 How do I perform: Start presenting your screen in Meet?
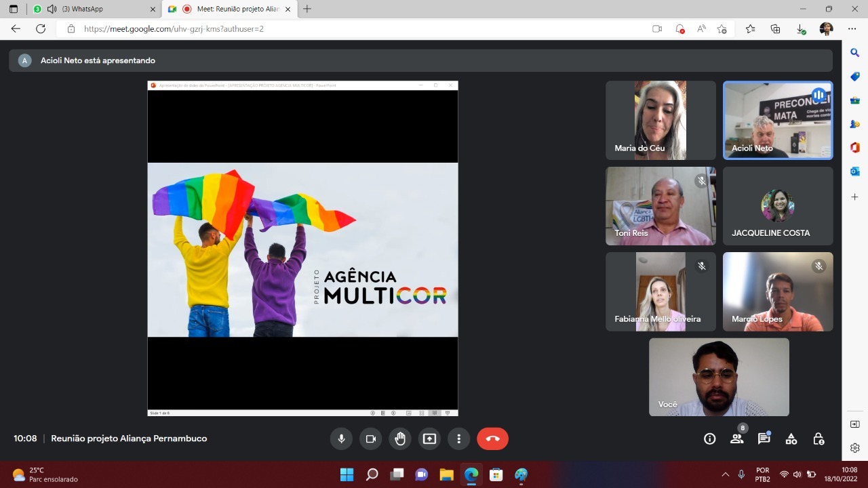point(429,439)
